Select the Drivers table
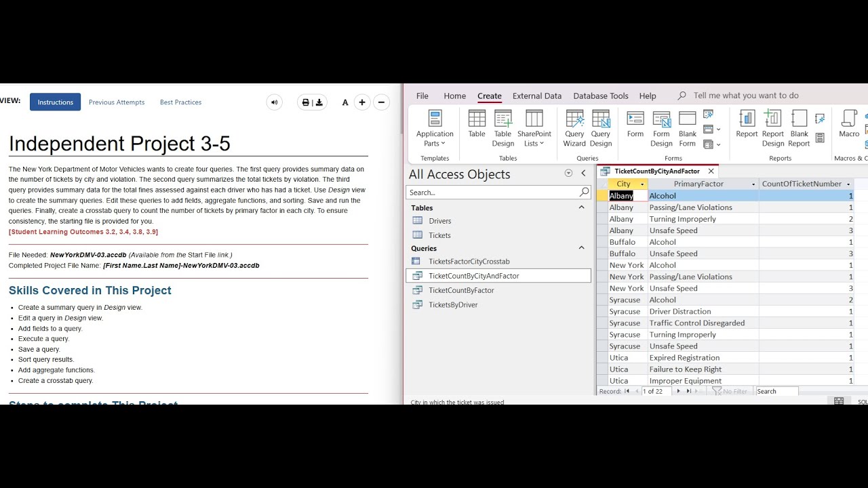 pos(498,221)
